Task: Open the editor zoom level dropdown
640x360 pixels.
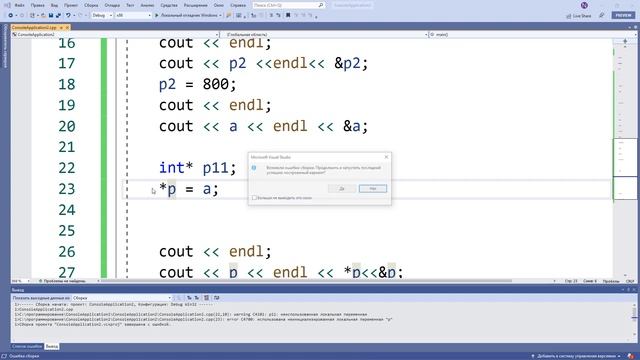Action: (21, 281)
